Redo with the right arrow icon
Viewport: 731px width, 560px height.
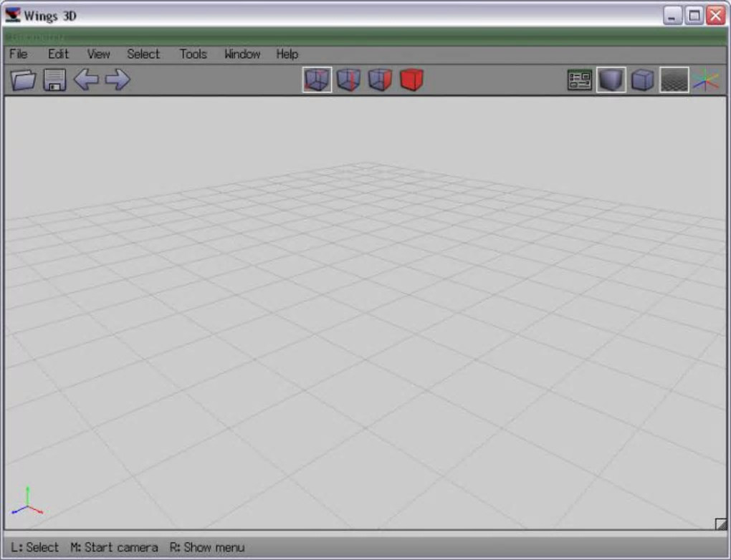click(x=118, y=79)
